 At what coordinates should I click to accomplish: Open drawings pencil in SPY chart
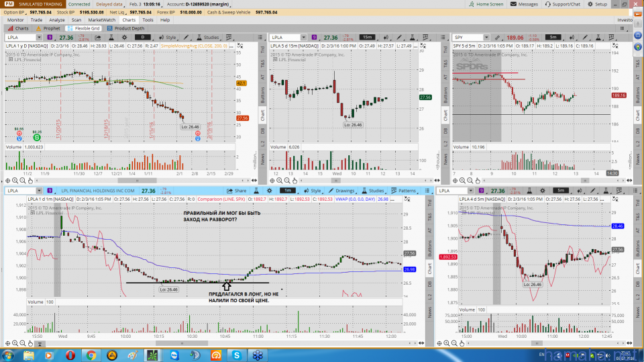point(585,38)
